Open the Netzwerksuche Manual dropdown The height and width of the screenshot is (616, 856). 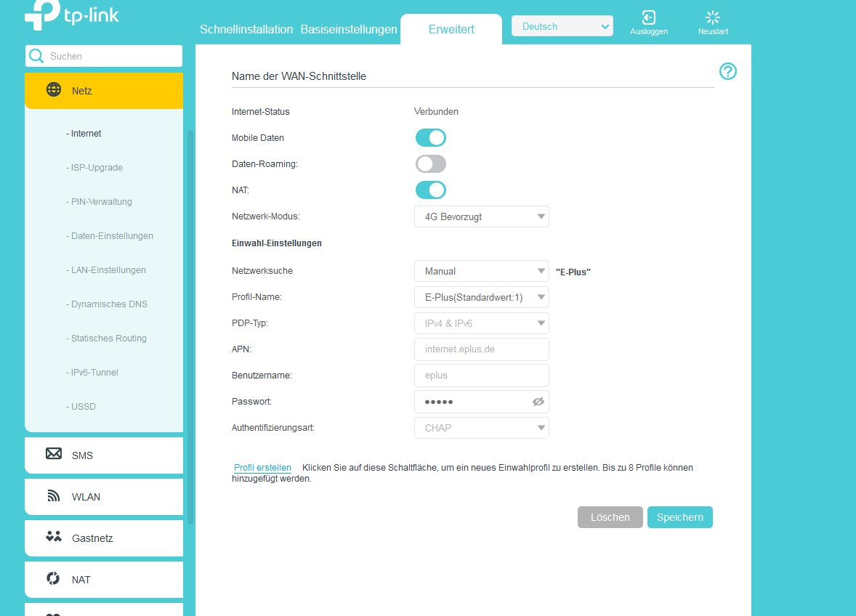click(x=482, y=271)
